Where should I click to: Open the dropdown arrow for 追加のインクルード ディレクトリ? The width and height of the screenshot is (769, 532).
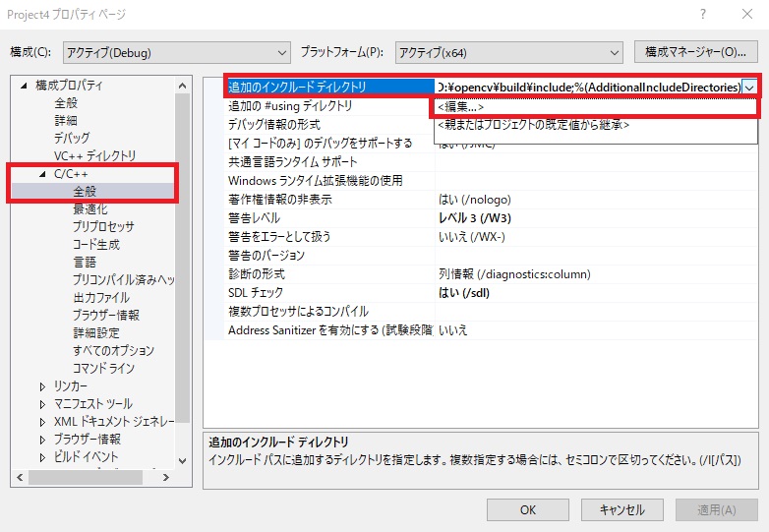(x=749, y=88)
